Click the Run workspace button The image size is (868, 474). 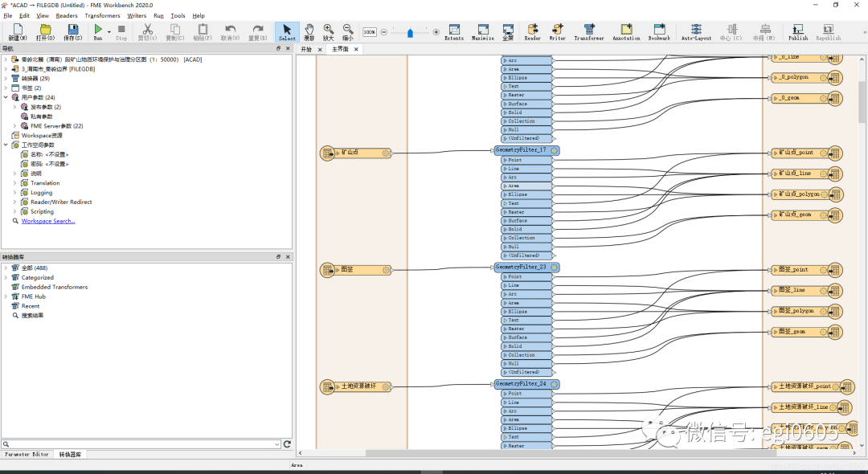(x=98, y=31)
